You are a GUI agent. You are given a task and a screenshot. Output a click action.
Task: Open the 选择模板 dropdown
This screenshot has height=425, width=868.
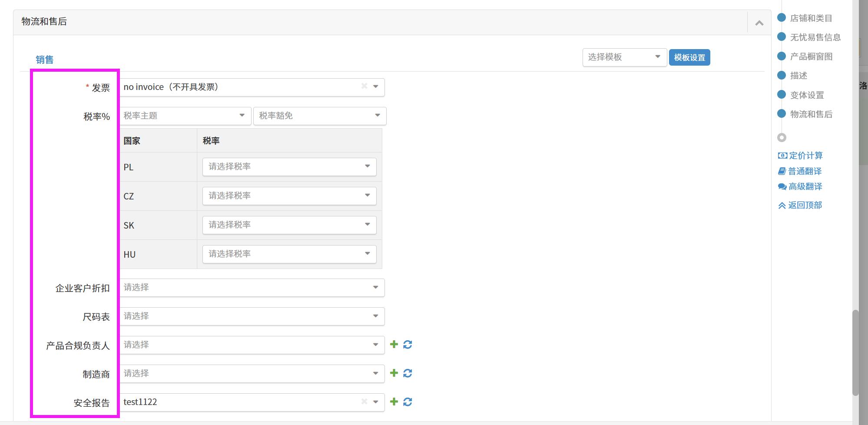coord(624,57)
